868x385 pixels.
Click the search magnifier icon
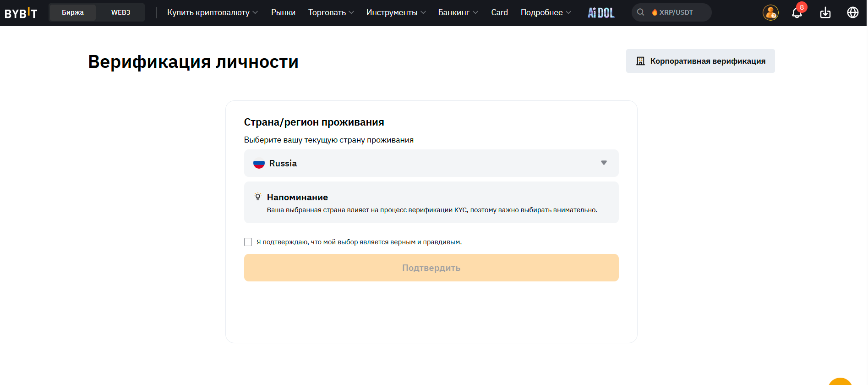point(641,12)
